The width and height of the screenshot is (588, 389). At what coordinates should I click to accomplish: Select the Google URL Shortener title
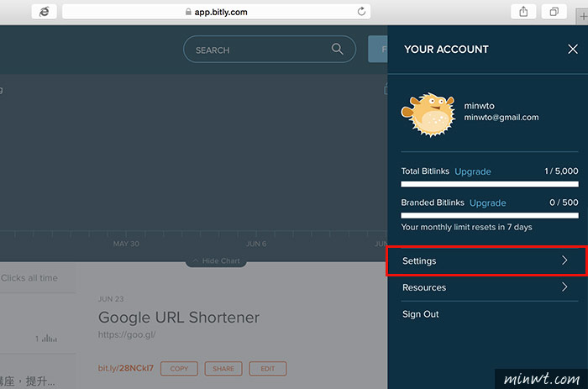pyautogui.click(x=179, y=318)
